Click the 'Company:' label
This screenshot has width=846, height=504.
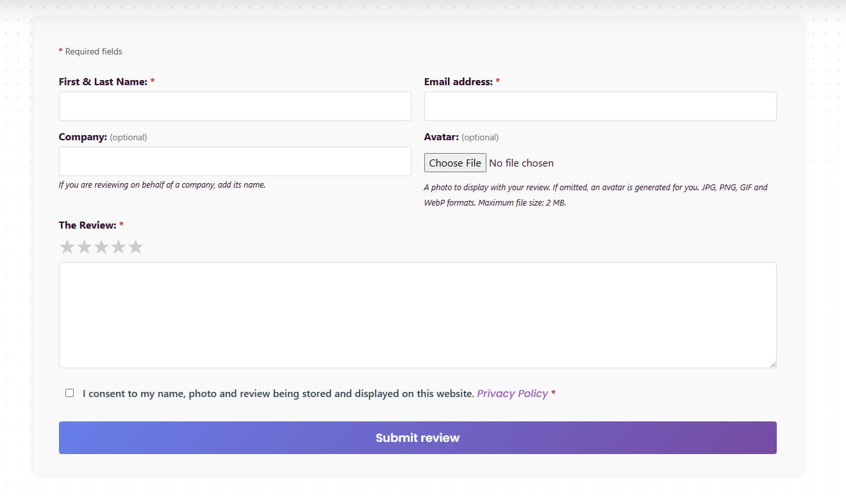click(x=83, y=137)
